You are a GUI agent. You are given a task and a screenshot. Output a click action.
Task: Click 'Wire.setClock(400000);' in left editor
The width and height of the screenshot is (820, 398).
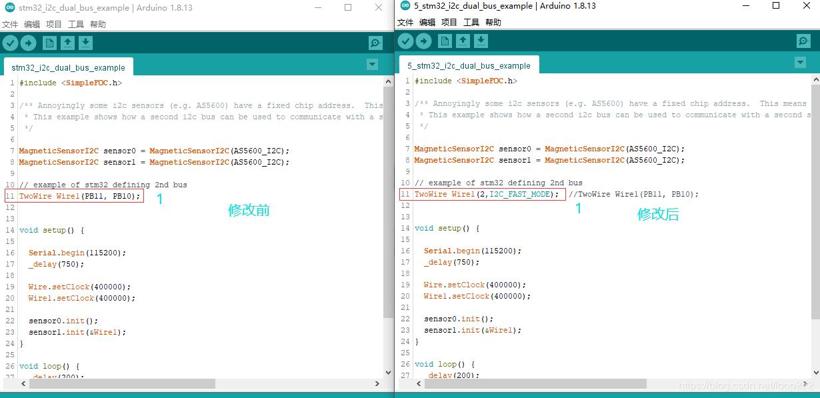point(80,287)
